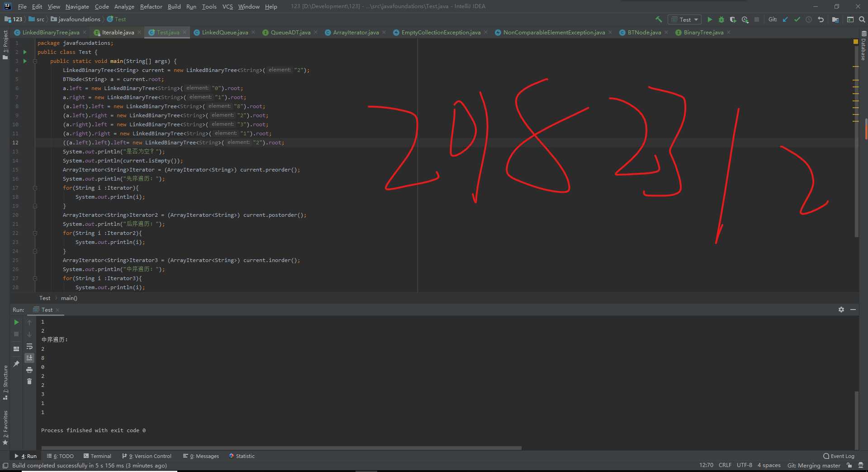Image resolution: width=868 pixels, height=472 pixels.
Task: Open the Messages tool window
Action: [201, 456]
